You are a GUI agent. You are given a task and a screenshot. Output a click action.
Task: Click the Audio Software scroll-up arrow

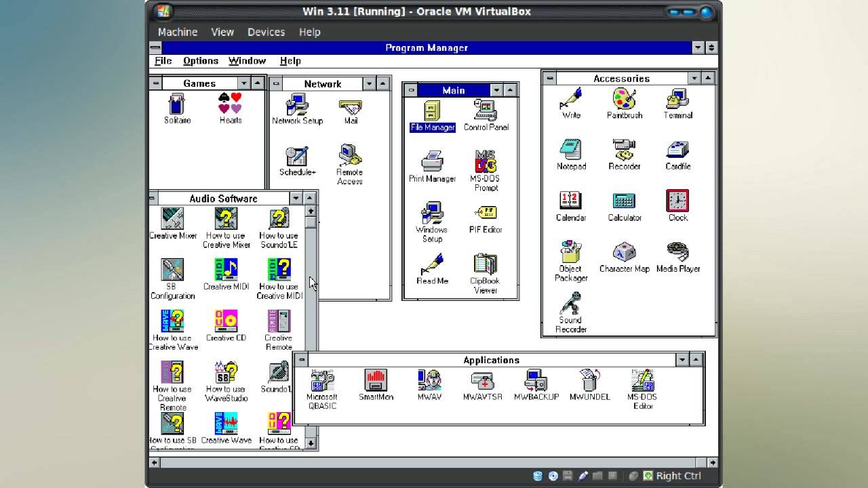[311, 211]
